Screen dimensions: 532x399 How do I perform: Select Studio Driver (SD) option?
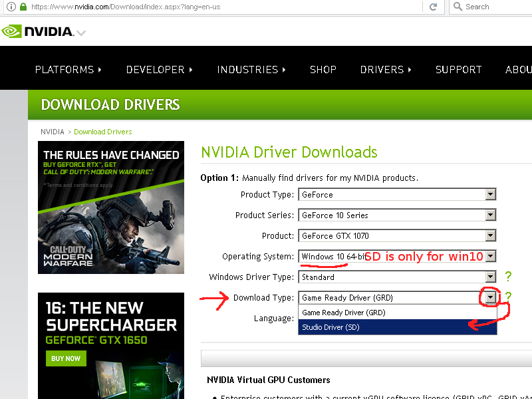(x=397, y=327)
